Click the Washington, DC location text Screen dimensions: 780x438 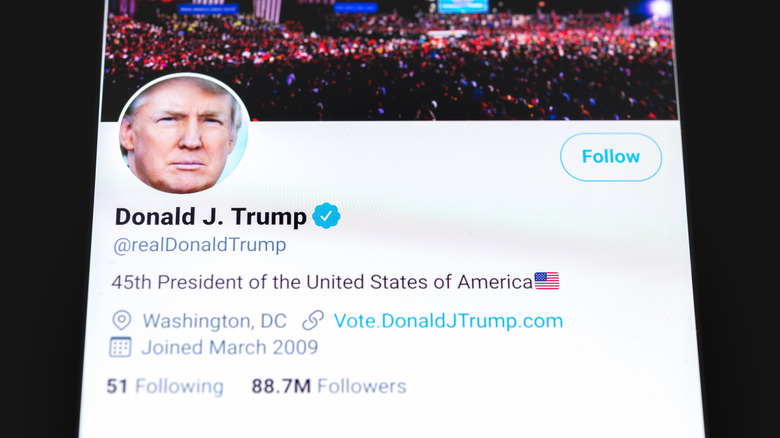click(x=214, y=321)
